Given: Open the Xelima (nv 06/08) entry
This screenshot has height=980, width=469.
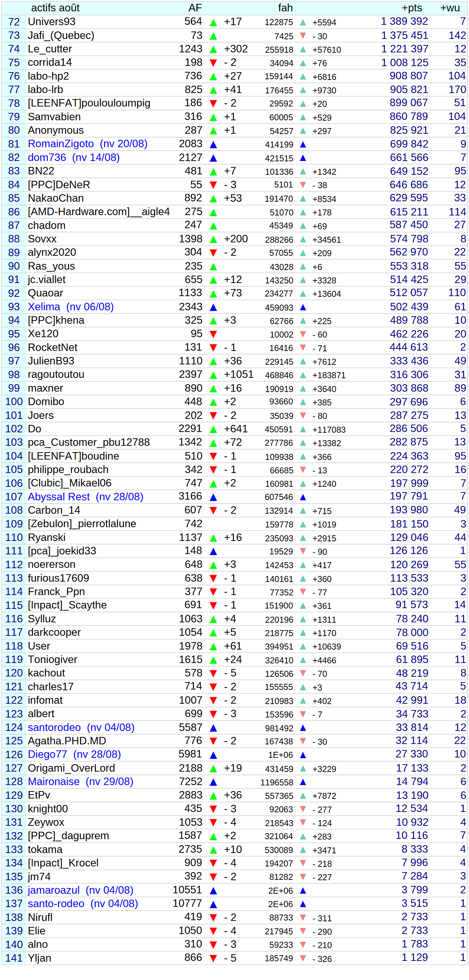Looking at the screenshot, I should pos(70,307).
